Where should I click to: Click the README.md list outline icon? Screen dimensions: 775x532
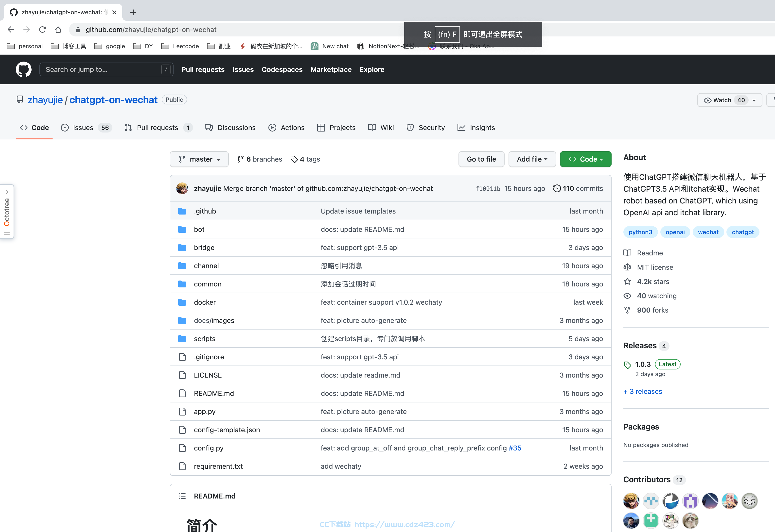[182, 496]
